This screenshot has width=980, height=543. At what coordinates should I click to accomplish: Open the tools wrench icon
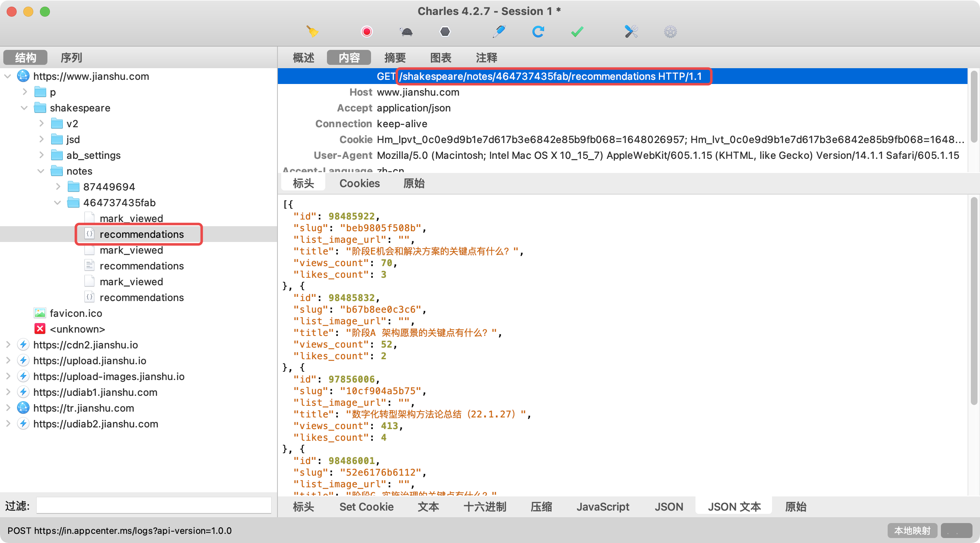631,32
